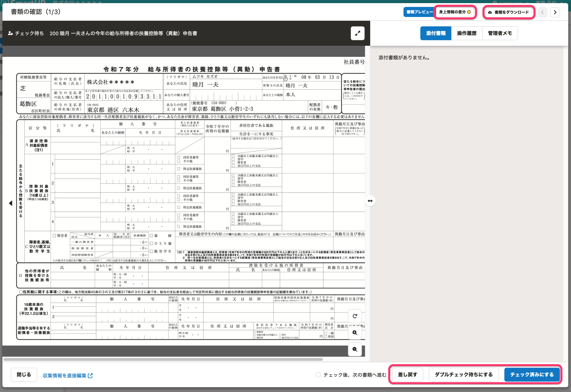This screenshot has width=571, height=392.
Task: Open the 収集情報を直接編集 link
Action: click(x=68, y=376)
